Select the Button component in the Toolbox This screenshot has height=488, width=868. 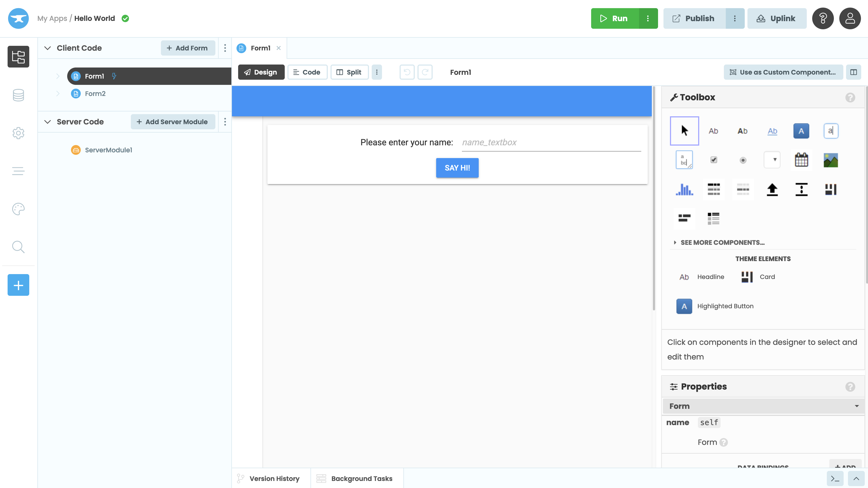pos(801,131)
